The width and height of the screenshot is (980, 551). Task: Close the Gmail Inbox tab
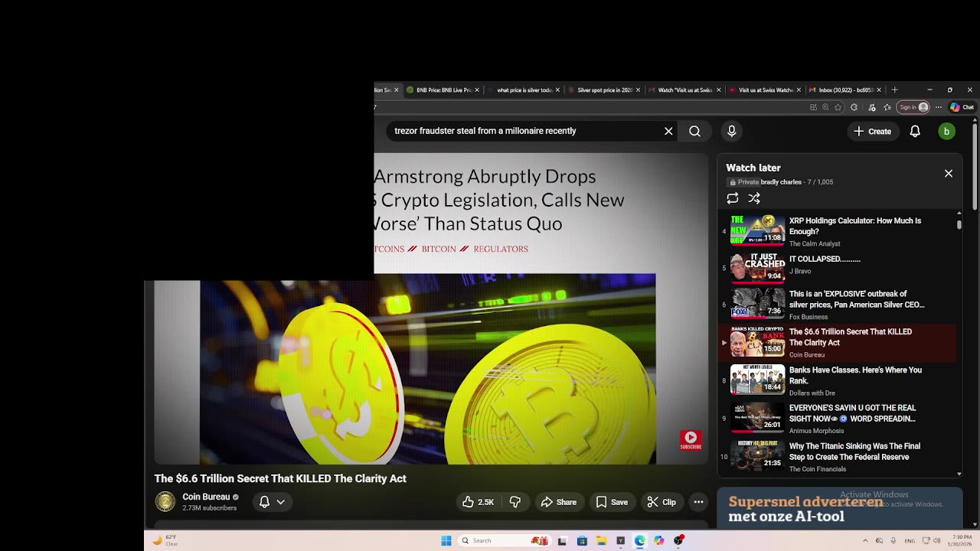(878, 90)
